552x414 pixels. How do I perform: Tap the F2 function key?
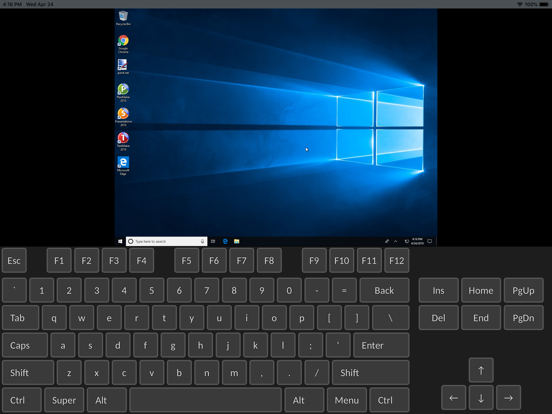pyautogui.click(x=87, y=261)
